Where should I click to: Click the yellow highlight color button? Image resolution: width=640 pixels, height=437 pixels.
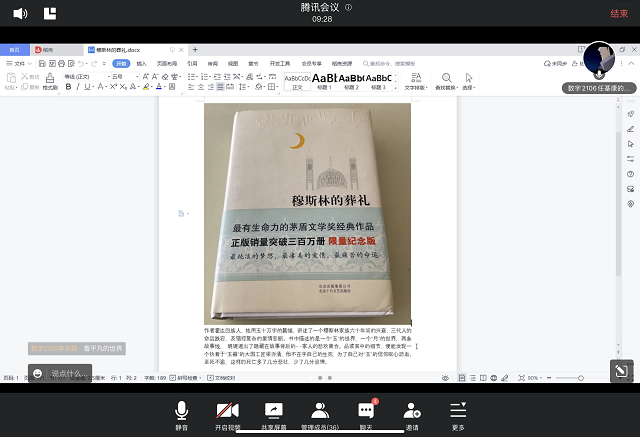tap(146, 87)
